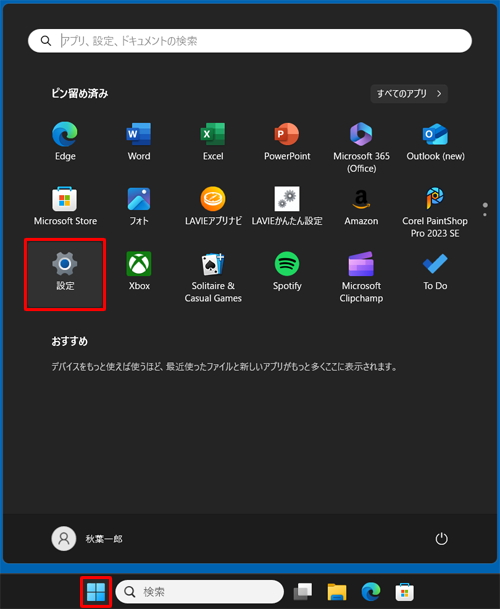Launch PowerPoint from the Start menu
Viewport: 500px width, 609px height.
click(287, 141)
